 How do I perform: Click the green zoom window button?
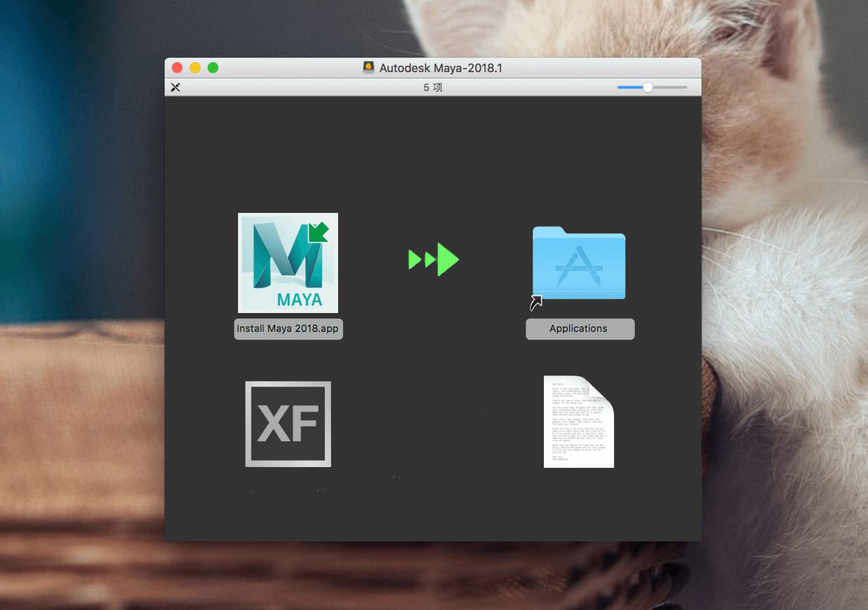[213, 68]
